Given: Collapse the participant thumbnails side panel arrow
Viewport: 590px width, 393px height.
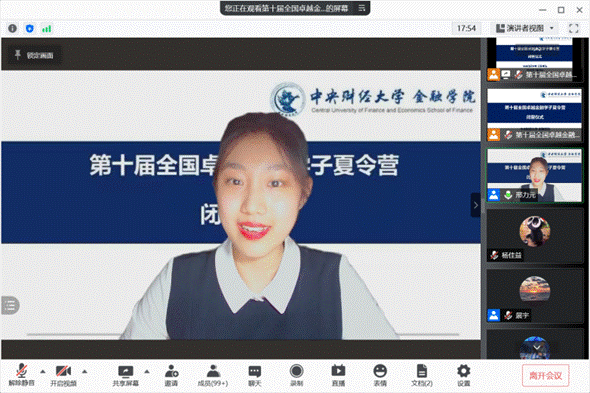Looking at the screenshot, I should pyautogui.click(x=476, y=205).
